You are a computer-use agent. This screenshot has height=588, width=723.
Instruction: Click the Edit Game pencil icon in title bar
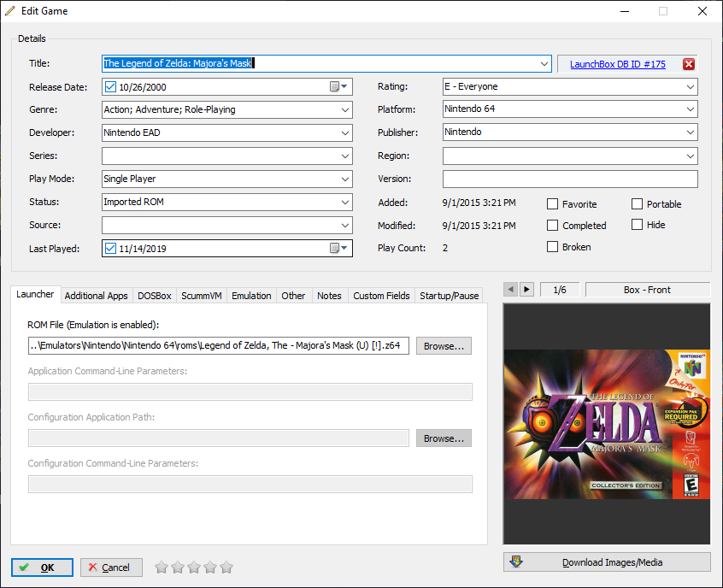coord(10,10)
